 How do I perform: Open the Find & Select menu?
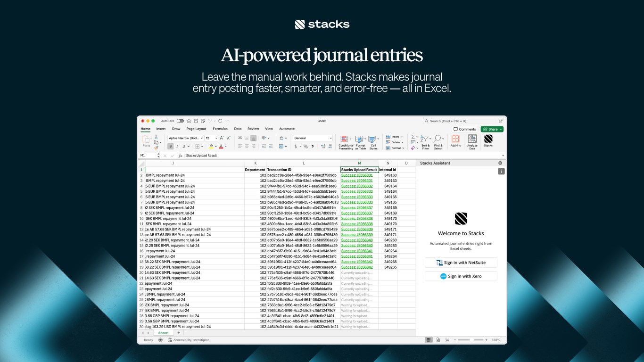pyautogui.click(x=438, y=142)
